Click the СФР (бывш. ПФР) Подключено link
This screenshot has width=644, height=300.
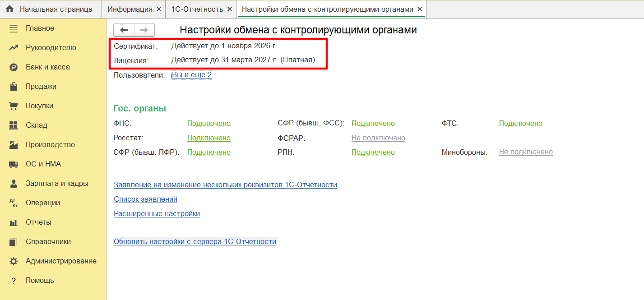coord(209,152)
